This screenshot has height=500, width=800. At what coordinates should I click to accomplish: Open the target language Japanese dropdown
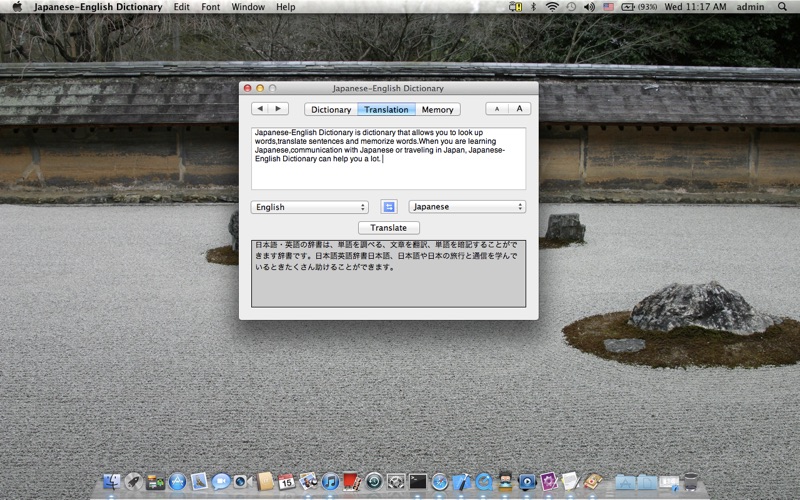click(x=467, y=207)
